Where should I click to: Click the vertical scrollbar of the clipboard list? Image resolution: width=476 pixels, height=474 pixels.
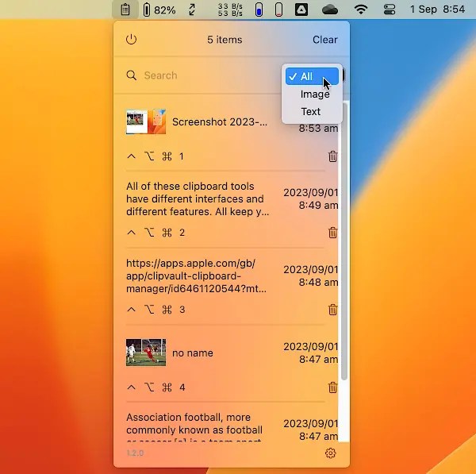tap(344, 241)
